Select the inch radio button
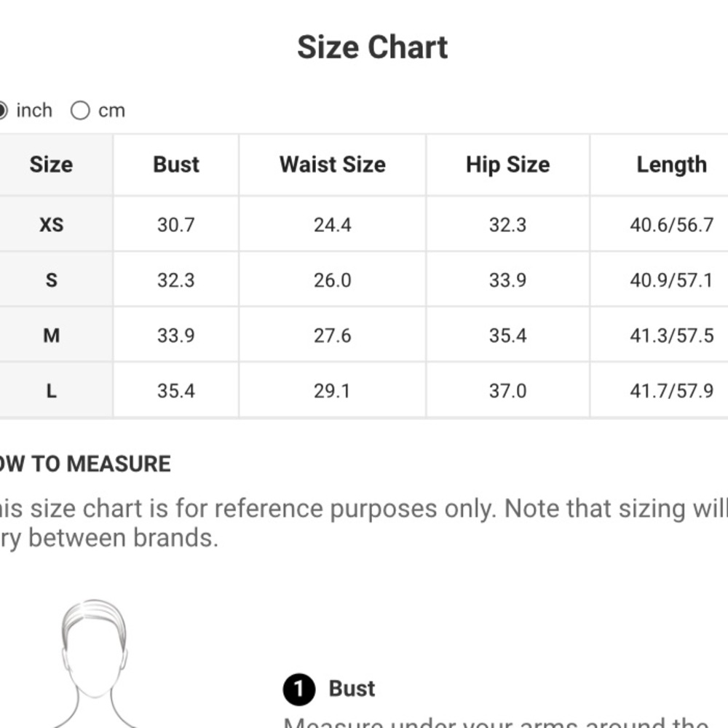The width and height of the screenshot is (728, 728). tap(2, 111)
